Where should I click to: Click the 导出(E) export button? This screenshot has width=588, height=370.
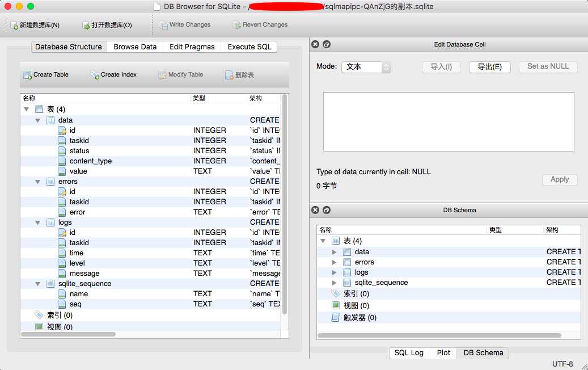[x=489, y=67]
